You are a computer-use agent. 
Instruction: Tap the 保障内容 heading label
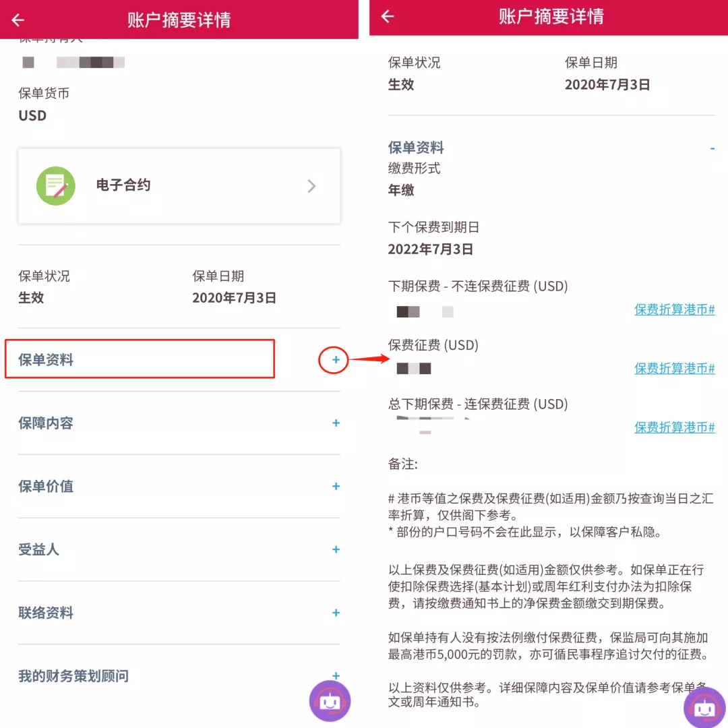point(46,423)
